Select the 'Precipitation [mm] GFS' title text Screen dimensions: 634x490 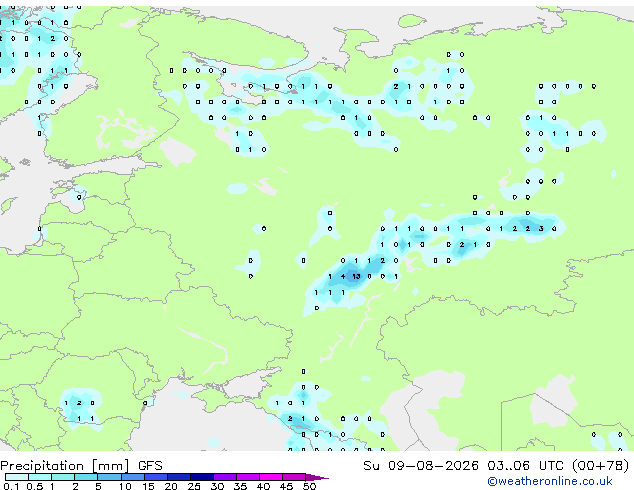(81, 466)
